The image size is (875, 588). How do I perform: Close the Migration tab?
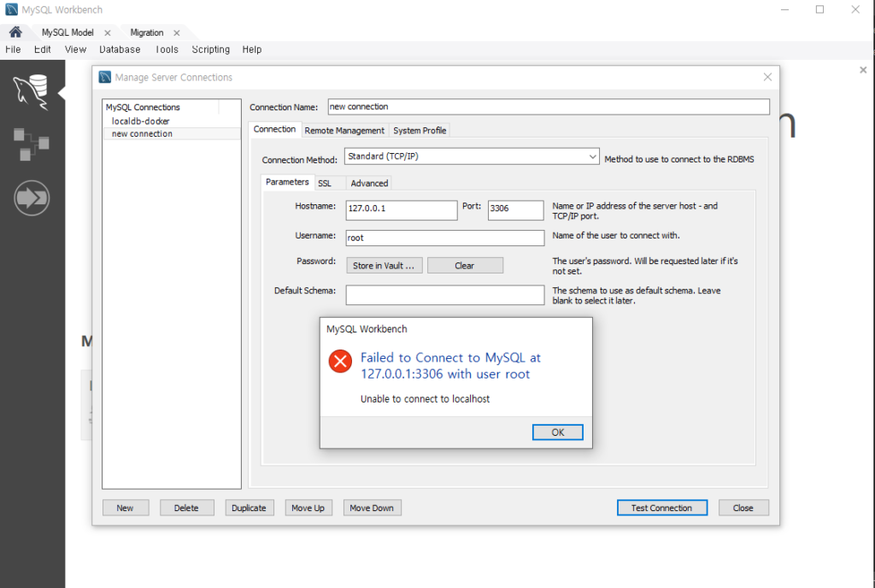click(x=177, y=33)
